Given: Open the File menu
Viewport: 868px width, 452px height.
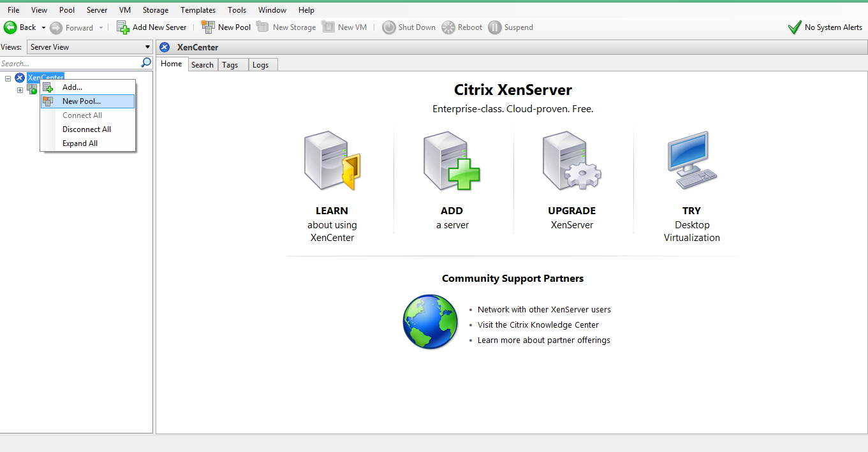Looking at the screenshot, I should click(x=13, y=10).
